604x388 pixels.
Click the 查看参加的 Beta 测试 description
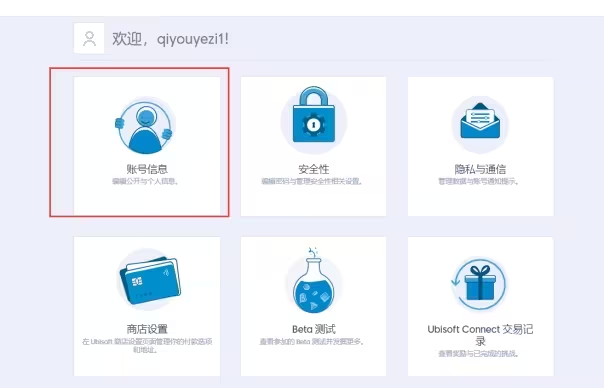point(312,341)
